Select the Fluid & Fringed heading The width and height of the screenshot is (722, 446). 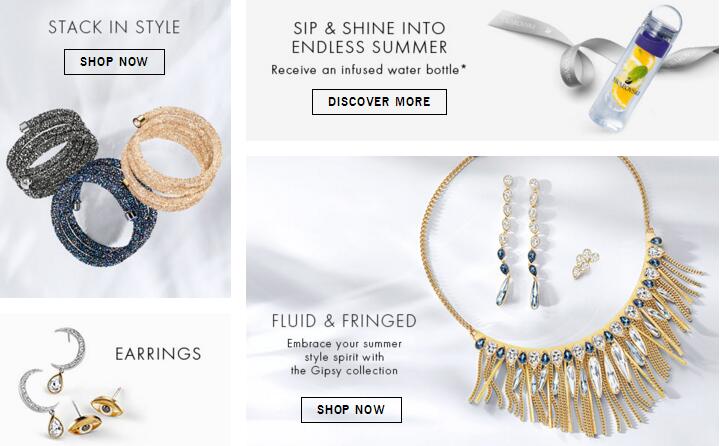point(344,321)
